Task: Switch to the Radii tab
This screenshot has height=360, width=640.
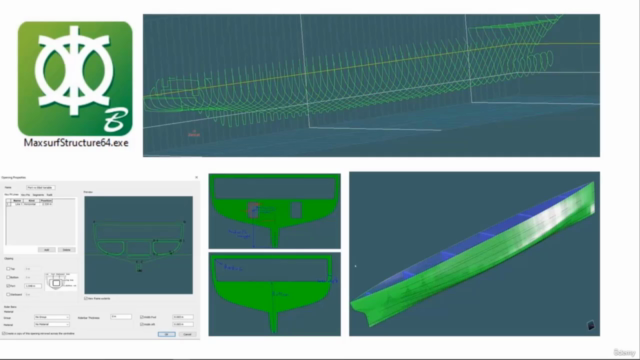Action: (49, 195)
